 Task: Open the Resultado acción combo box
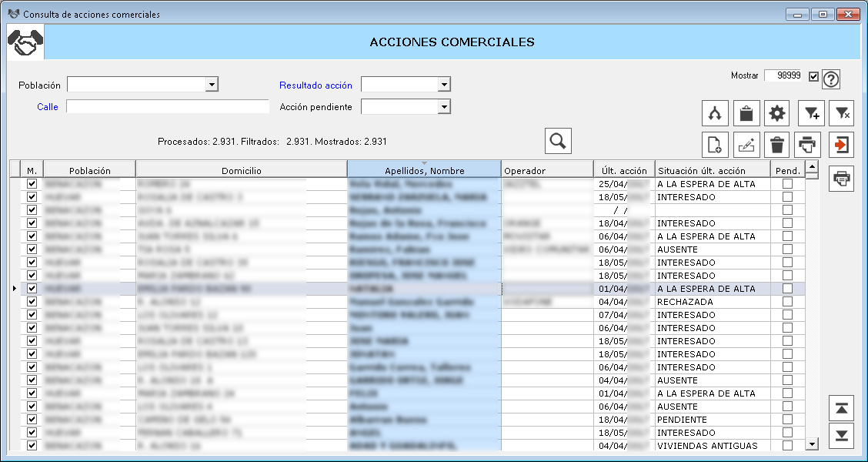[x=443, y=85]
